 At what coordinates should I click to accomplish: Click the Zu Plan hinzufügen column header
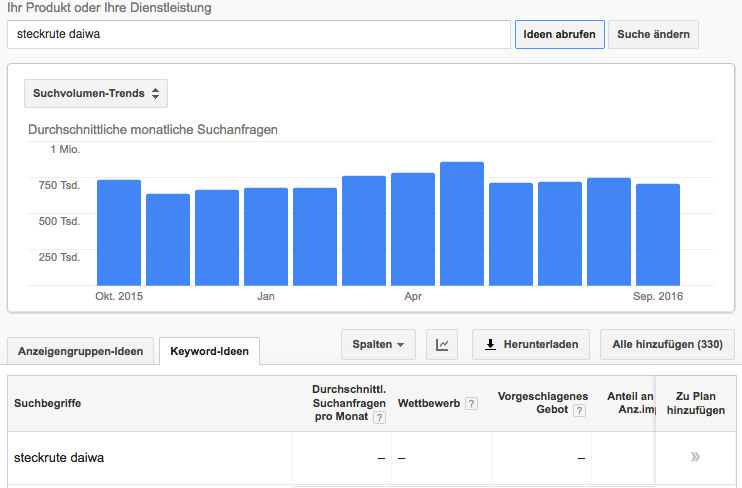point(695,403)
